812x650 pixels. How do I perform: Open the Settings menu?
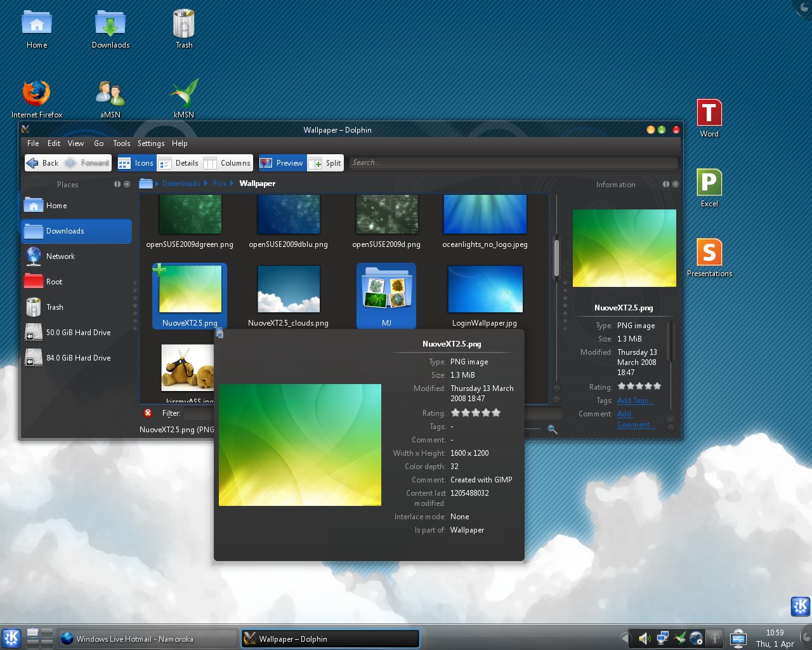pyautogui.click(x=151, y=143)
